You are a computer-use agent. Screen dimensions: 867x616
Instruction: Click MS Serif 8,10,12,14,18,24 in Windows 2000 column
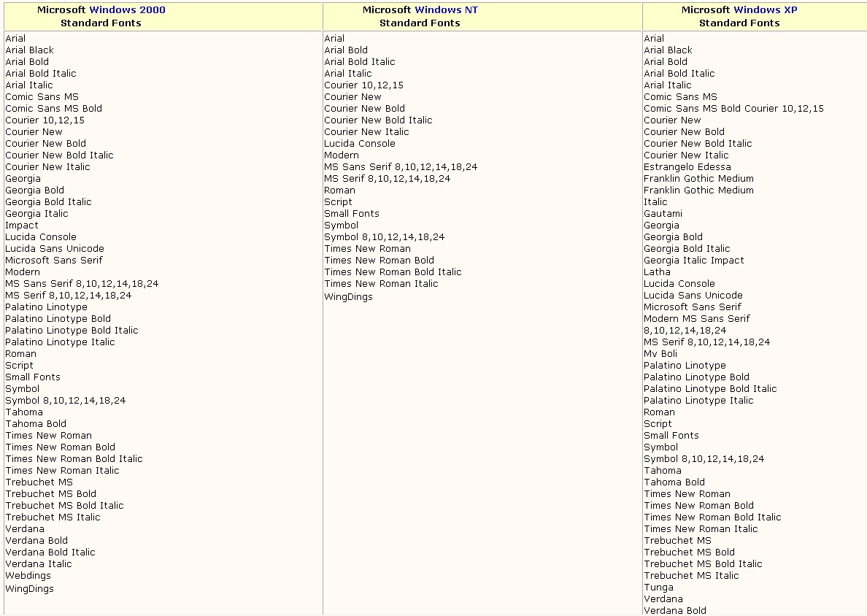click(69, 296)
